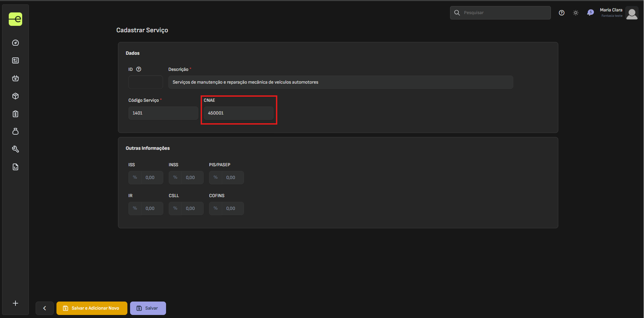Screen dimensions: 644x318
Task: Open the invoice clipboard dollar icon in sidebar
Action: tap(15, 114)
